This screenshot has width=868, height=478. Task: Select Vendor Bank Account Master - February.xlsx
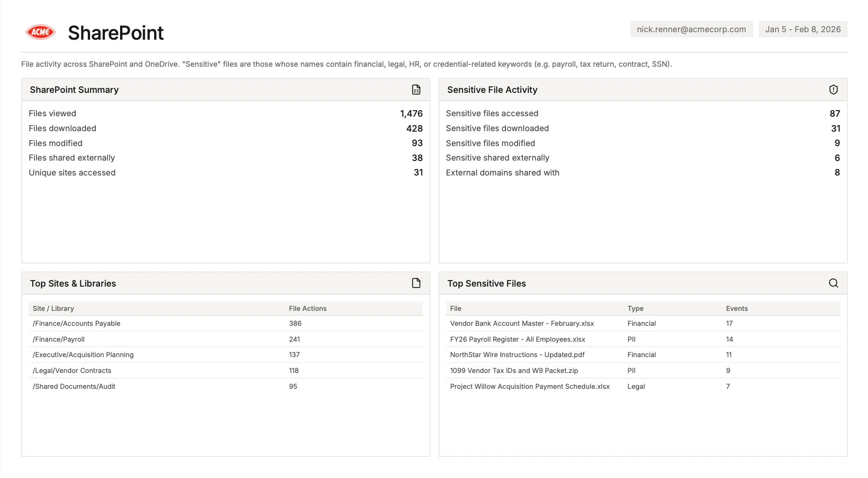pyautogui.click(x=522, y=323)
